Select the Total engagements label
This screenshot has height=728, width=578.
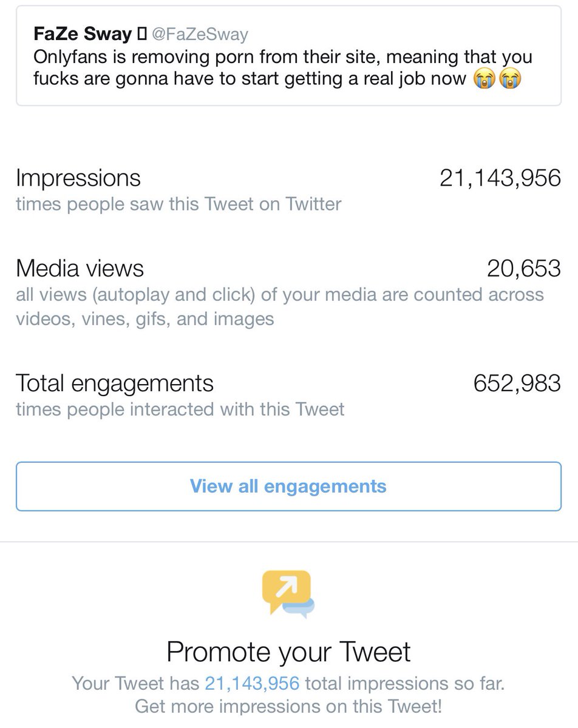click(115, 383)
